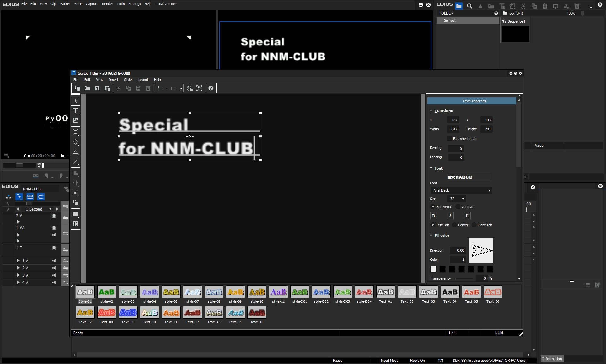Adjust the Transparency slider
Image resolution: width=606 pixels, height=364 pixels.
(464, 278)
